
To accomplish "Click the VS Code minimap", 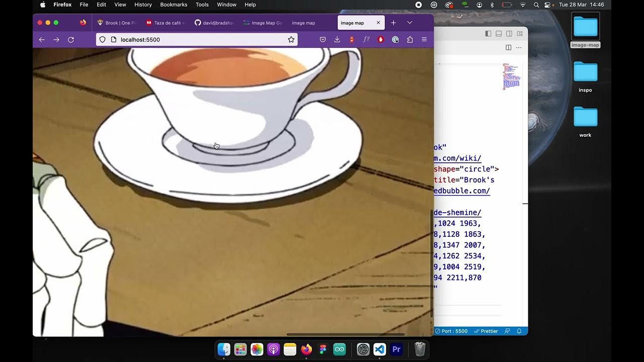I will point(511,77).
